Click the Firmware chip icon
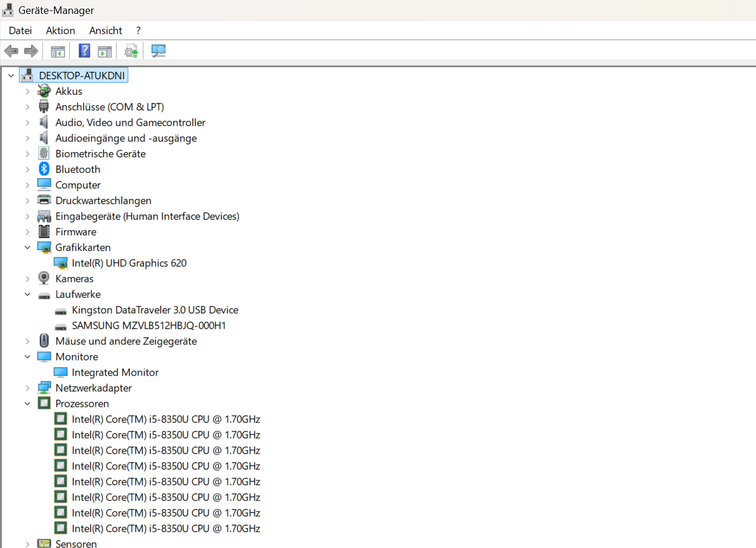 (x=44, y=231)
